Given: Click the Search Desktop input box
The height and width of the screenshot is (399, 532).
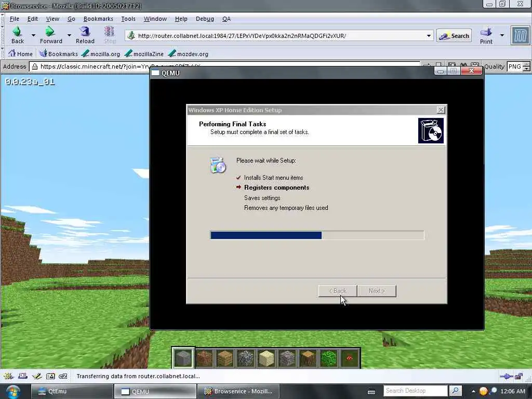Looking at the screenshot, I should click(x=416, y=391).
